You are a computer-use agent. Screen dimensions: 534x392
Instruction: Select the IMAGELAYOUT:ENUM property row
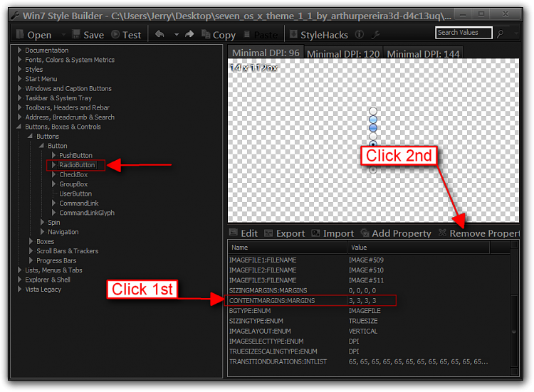[369, 331]
